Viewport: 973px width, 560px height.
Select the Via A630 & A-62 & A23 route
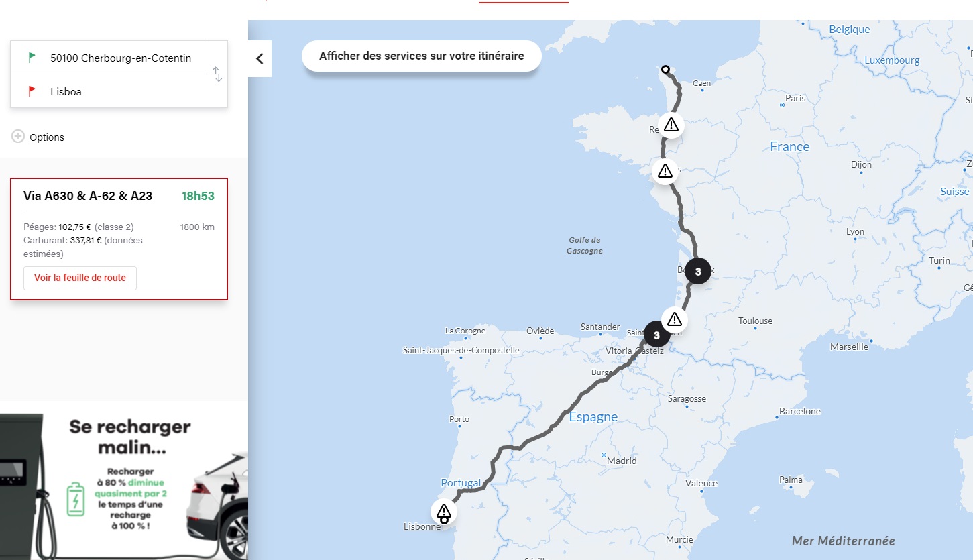click(x=88, y=196)
